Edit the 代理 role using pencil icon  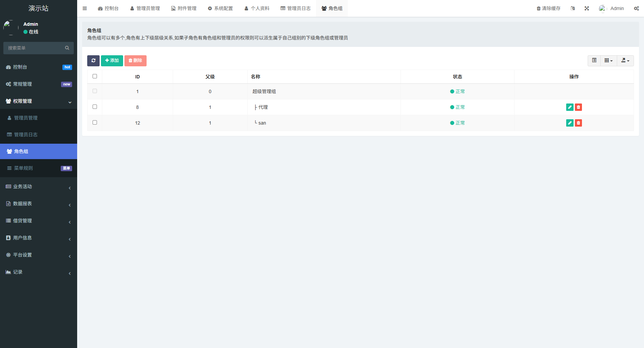(x=570, y=107)
